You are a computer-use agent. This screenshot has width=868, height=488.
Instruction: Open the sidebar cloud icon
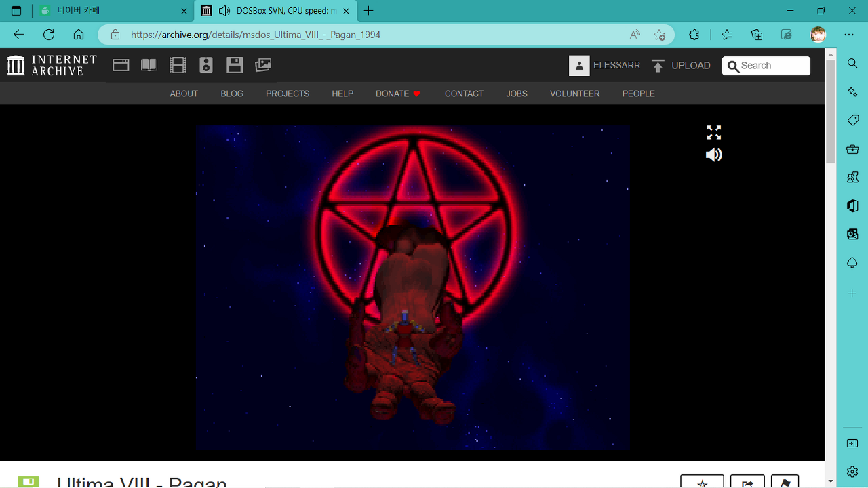pyautogui.click(x=852, y=263)
